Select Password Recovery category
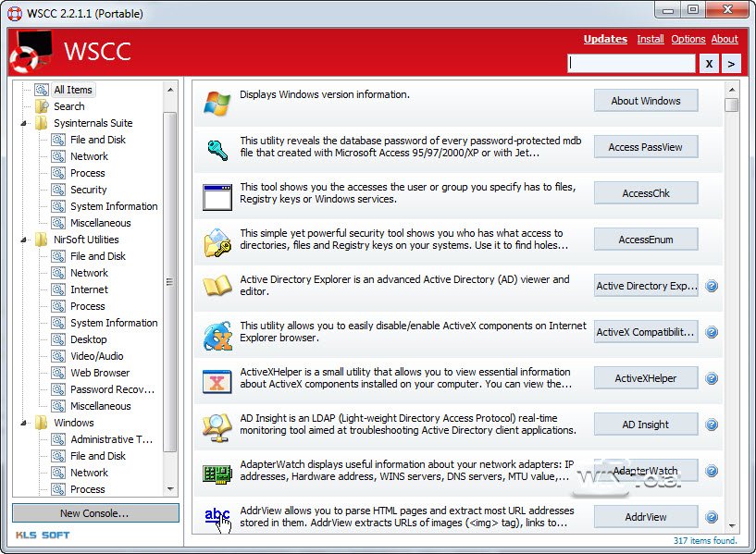Image resolution: width=756 pixels, height=554 pixels. (x=112, y=389)
